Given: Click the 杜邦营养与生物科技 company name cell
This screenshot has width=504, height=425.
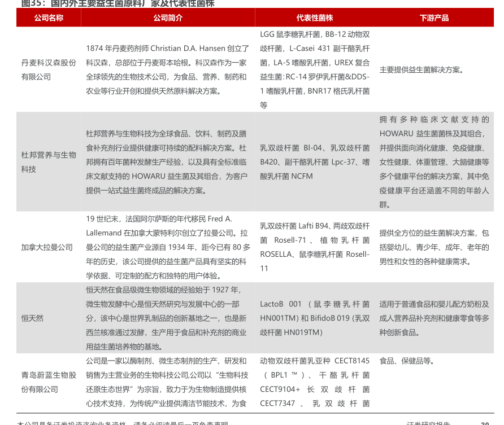Looking at the screenshot, I should [49, 161].
